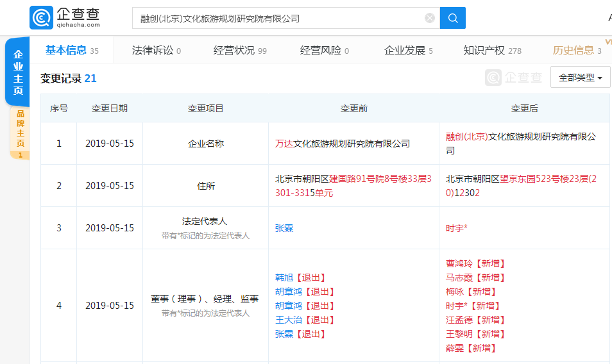Open the 知识产权 tab
This screenshot has width=612, height=364.
(492, 50)
